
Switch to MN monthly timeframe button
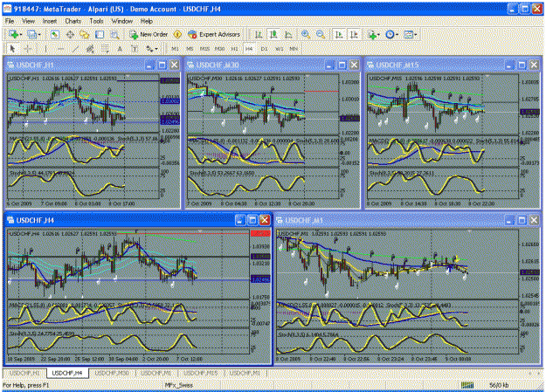pos(294,49)
